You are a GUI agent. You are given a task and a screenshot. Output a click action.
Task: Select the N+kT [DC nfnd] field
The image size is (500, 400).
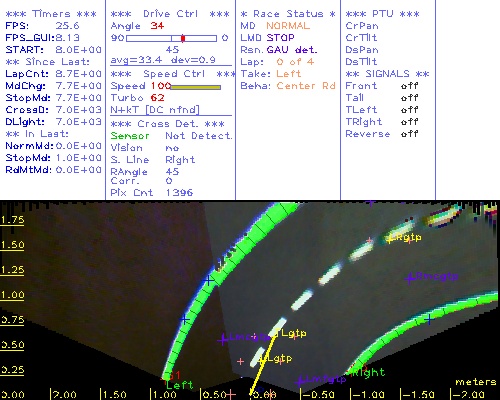coord(155,110)
